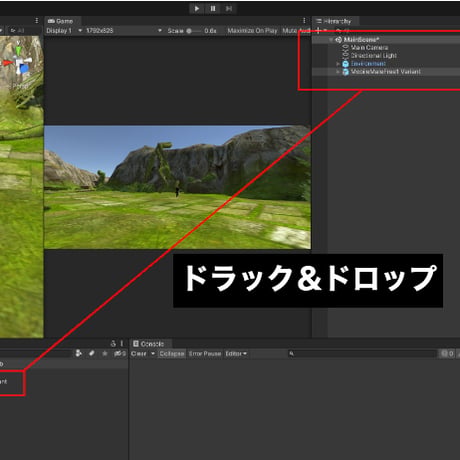The image size is (460, 460).
Task: Select the blue Environment prefab in Hierarchy
Action: pos(368,64)
